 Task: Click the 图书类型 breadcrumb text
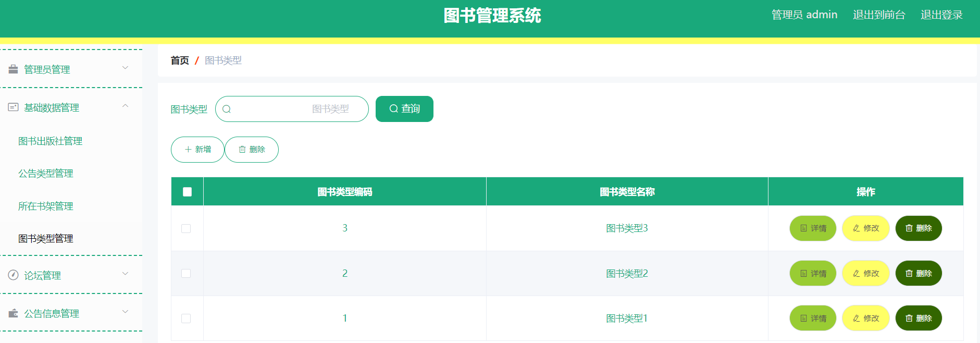(x=223, y=60)
